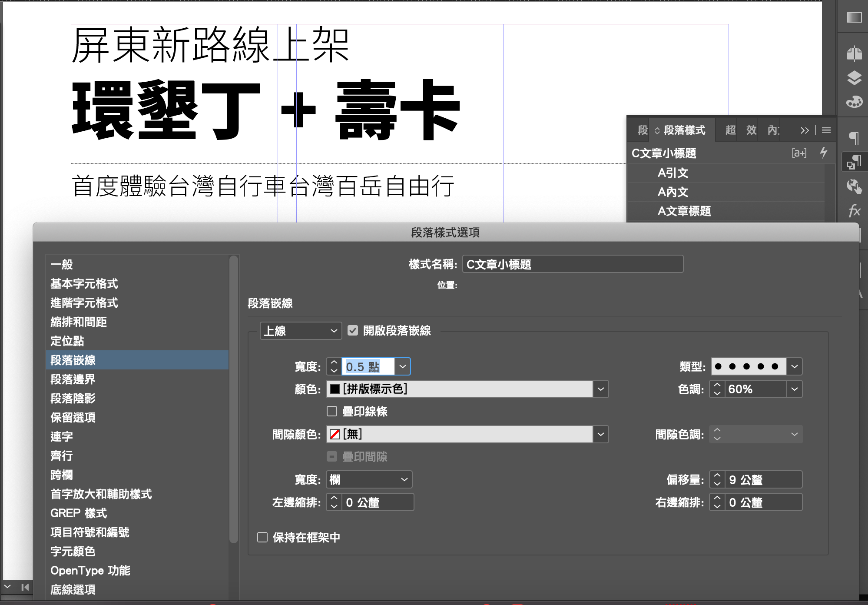Image resolution: width=868 pixels, height=605 pixels.
Task: Open the 顏色 拼版標示色 swatch dropdown
Action: click(600, 389)
